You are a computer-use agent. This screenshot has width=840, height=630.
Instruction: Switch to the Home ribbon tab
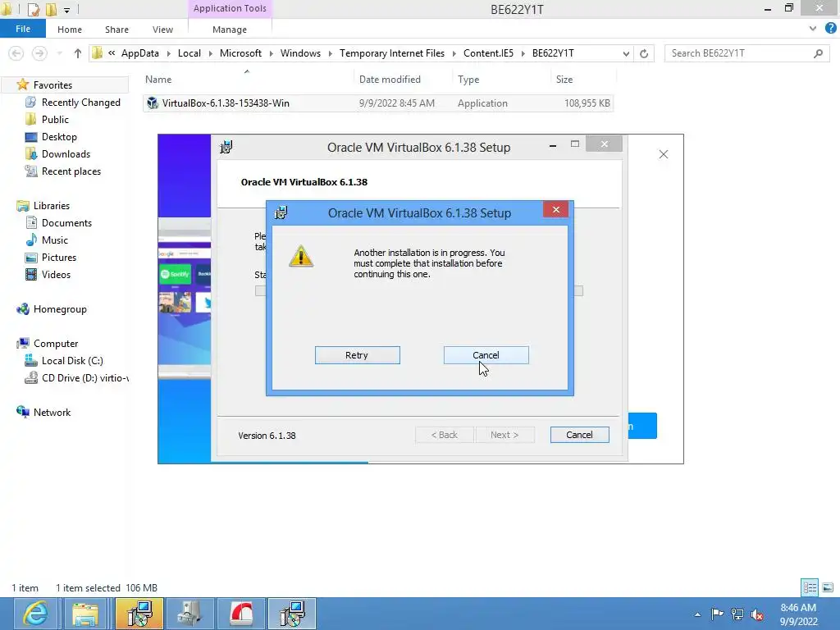[x=70, y=30]
